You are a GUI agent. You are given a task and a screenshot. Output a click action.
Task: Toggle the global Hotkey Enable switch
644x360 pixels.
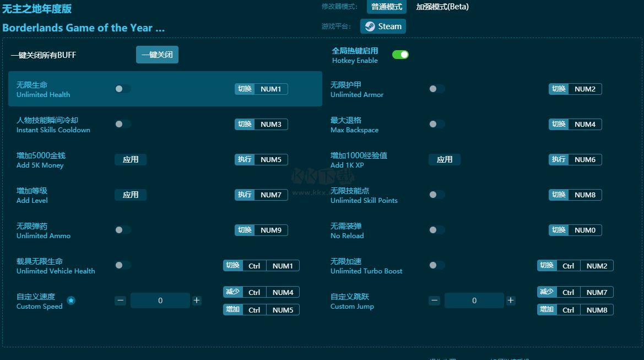[400, 55]
